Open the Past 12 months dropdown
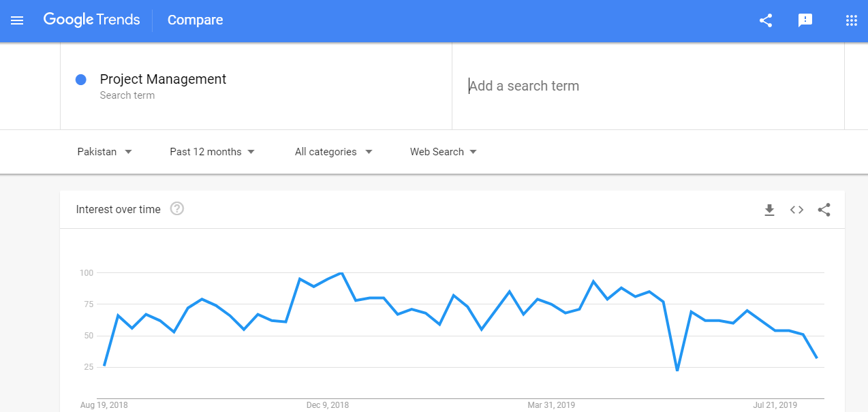Screen dimensions: 868x412 [212, 152]
